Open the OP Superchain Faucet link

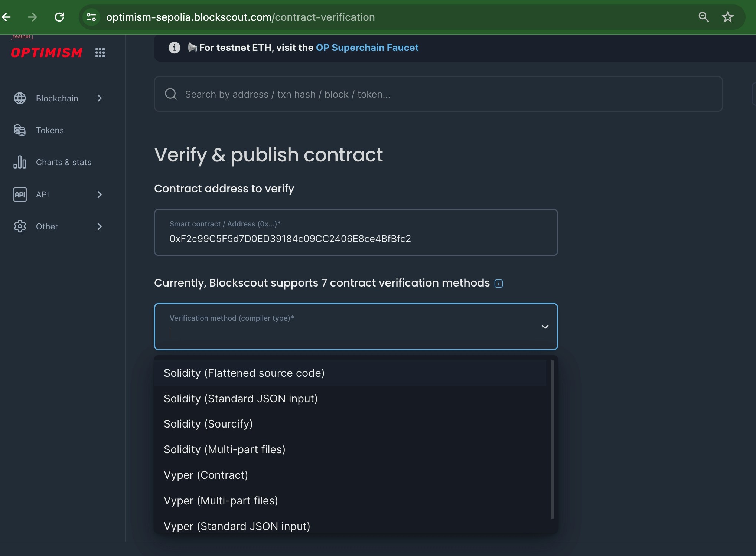click(367, 48)
